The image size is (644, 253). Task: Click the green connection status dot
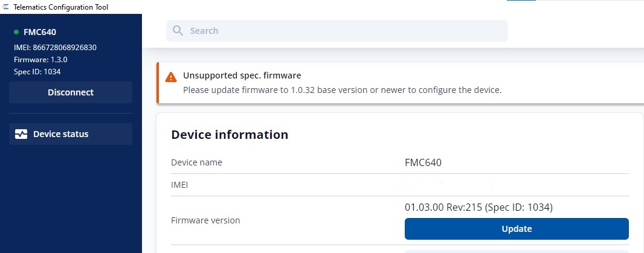16,32
